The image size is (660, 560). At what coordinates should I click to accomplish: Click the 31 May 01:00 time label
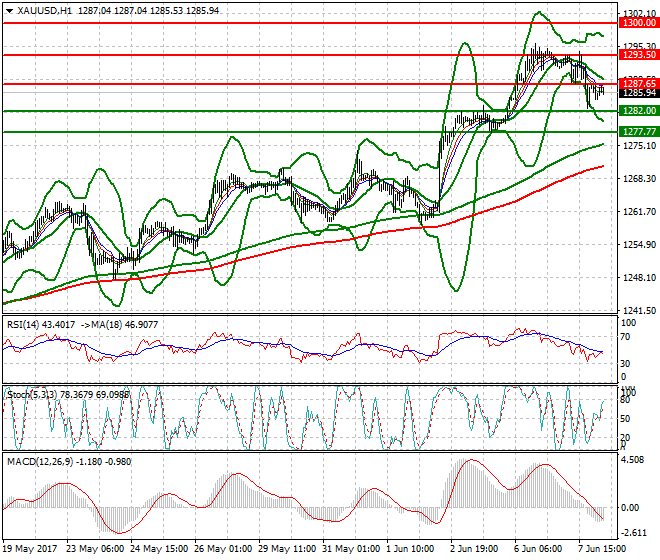[351, 549]
